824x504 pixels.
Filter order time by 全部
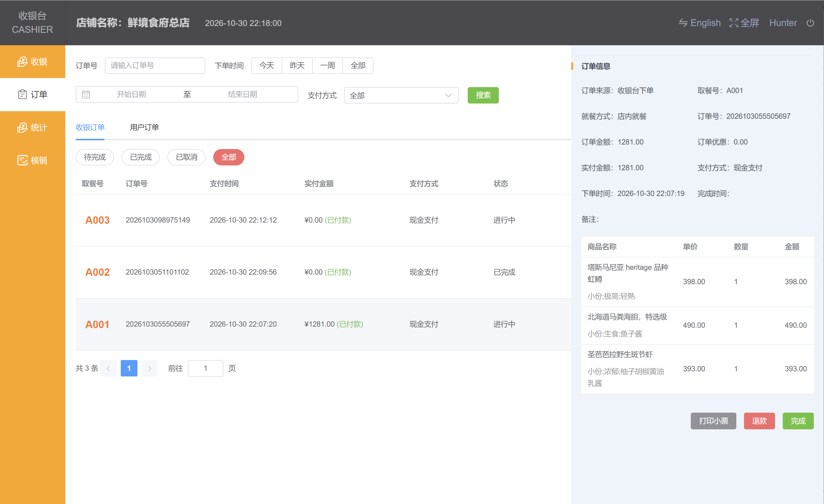tap(358, 66)
